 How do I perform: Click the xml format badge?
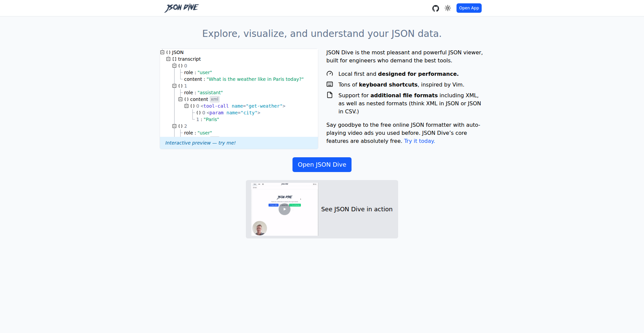click(x=215, y=99)
